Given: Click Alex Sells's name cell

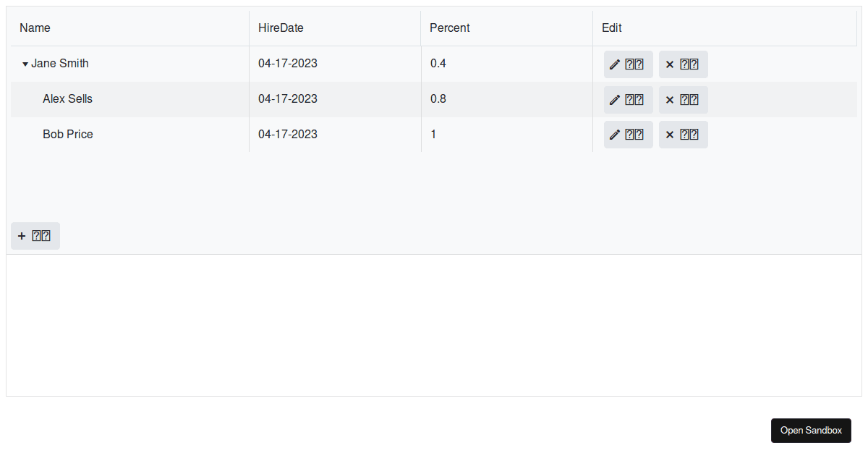Looking at the screenshot, I should point(67,98).
